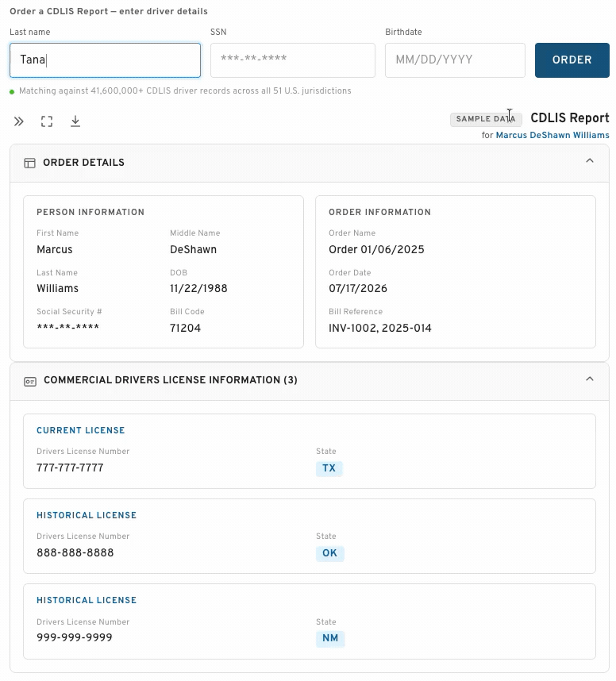This screenshot has height=681, width=616.
Task: Select the Current License heading
Action: coord(80,430)
